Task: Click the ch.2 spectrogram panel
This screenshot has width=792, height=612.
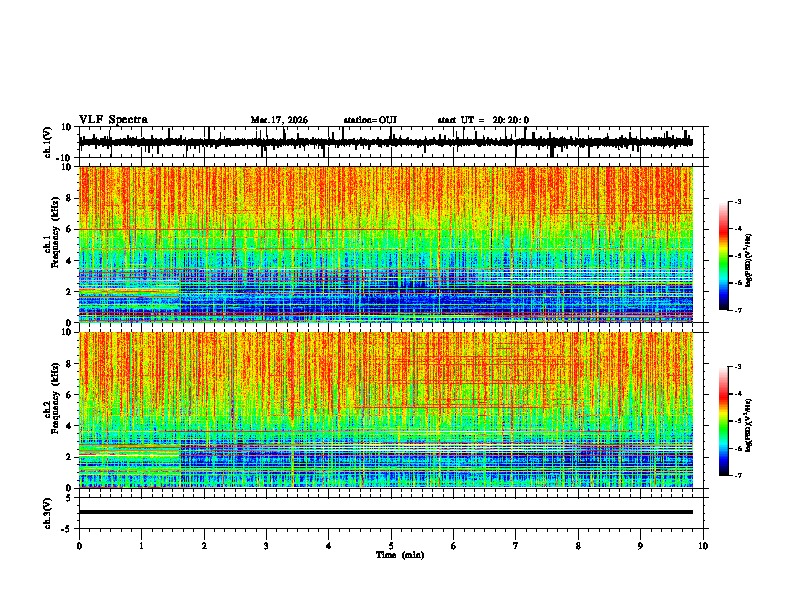Action: pyautogui.click(x=385, y=410)
